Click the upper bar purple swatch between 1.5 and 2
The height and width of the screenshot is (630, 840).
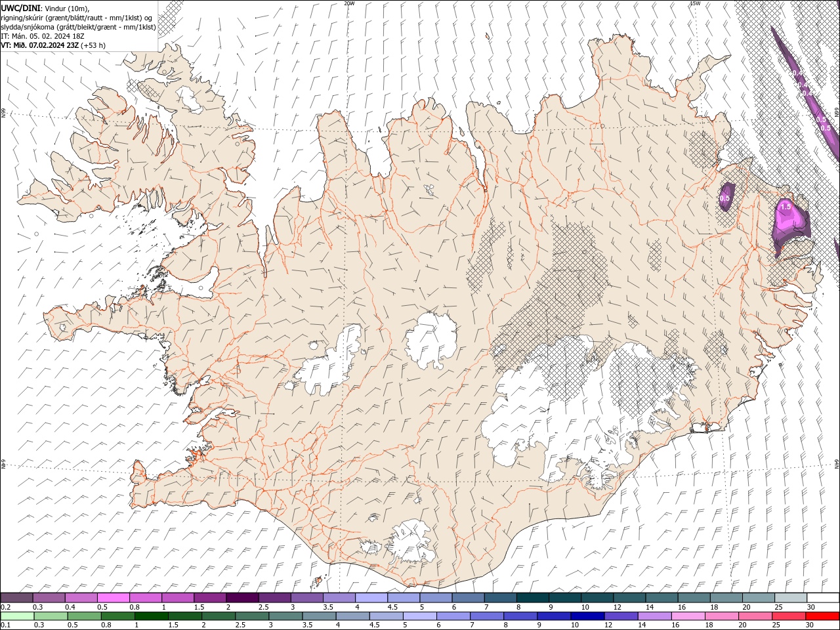tap(210, 598)
